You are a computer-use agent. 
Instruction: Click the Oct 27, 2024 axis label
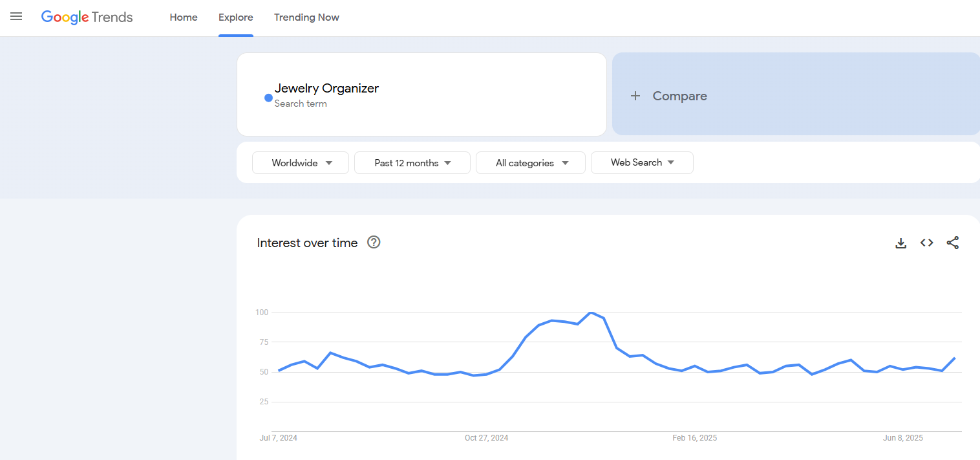(486, 438)
